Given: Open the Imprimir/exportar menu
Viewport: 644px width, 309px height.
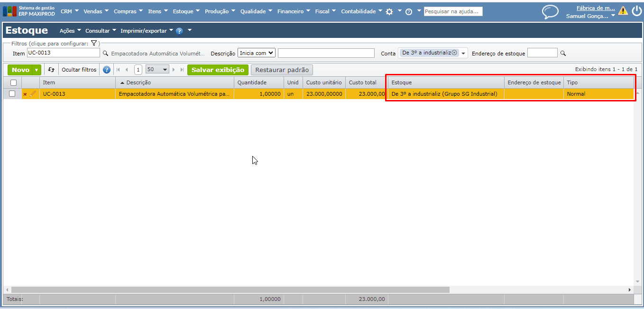Looking at the screenshot, I should coord(147,31).
